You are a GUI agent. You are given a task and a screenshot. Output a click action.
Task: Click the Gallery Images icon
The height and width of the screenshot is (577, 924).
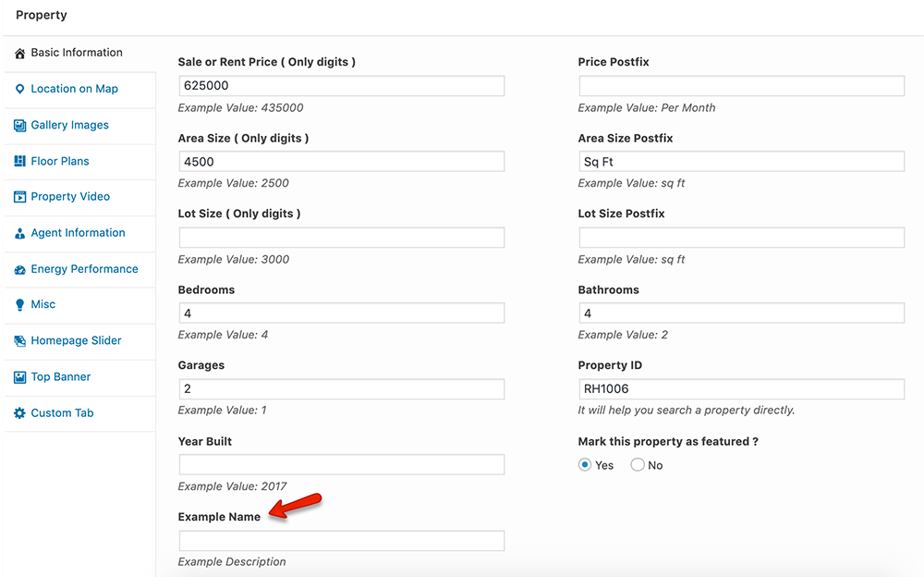[x=19, y=125]
